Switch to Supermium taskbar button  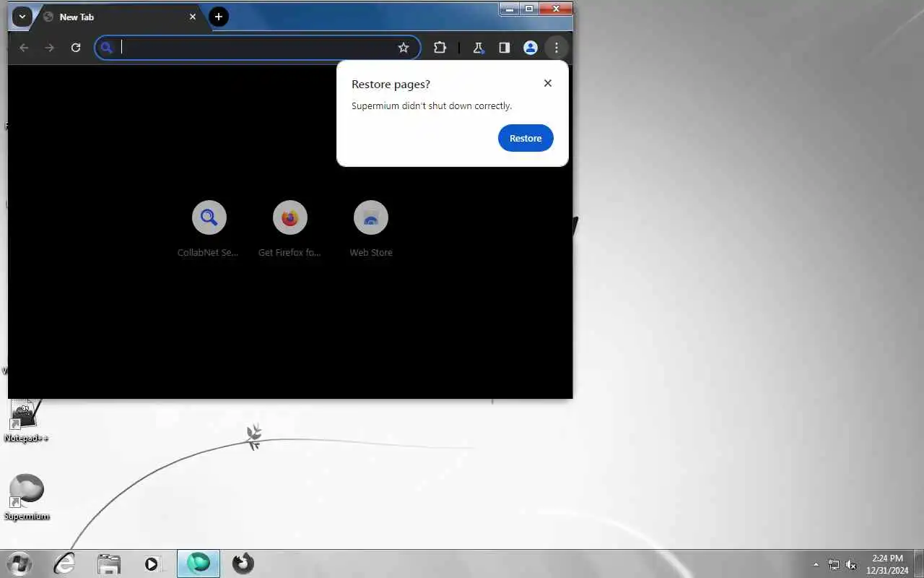click(199, 564)
